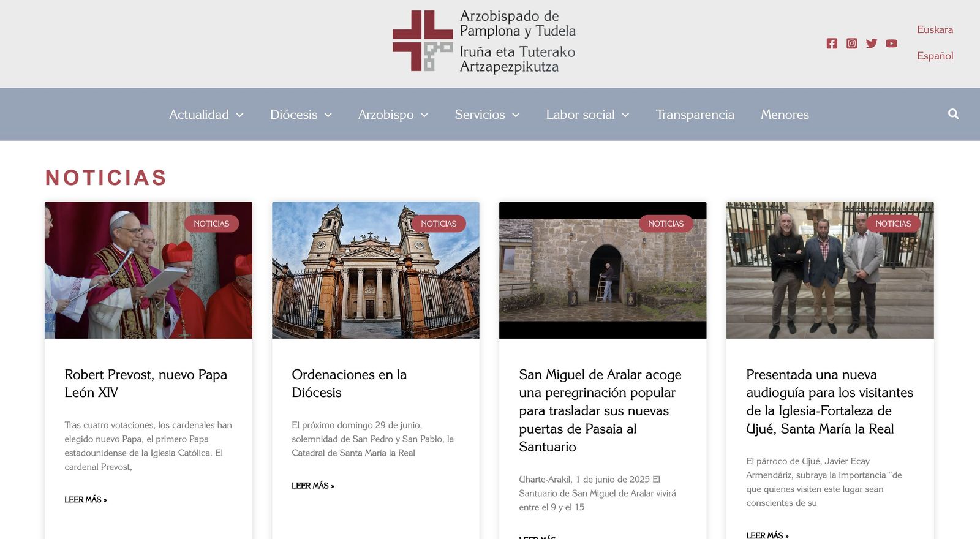This screenshot has height=539, width=980.
Task: Expand the Labor social dropdown
Action: pyautogui.click(x=587, y=115)
